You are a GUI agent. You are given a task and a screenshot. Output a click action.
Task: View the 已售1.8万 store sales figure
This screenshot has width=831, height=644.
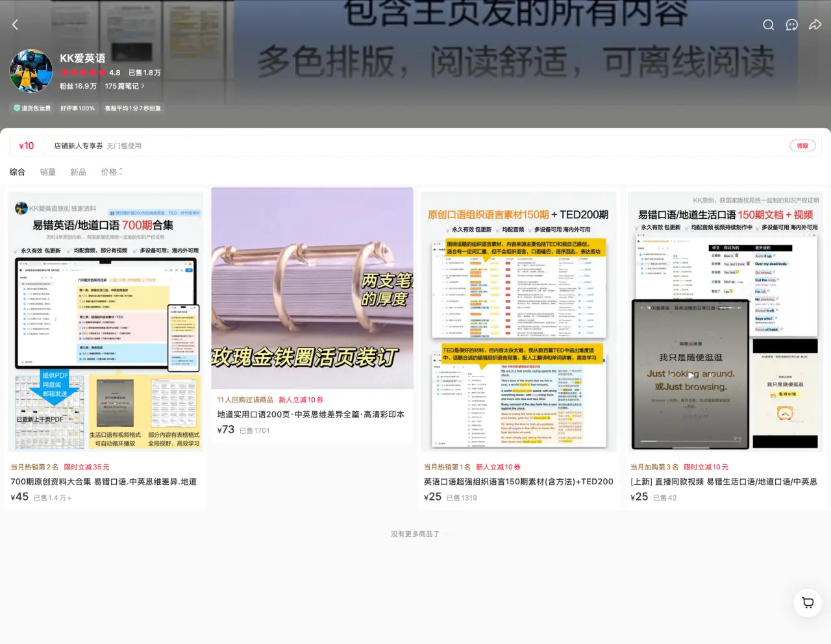145,73
